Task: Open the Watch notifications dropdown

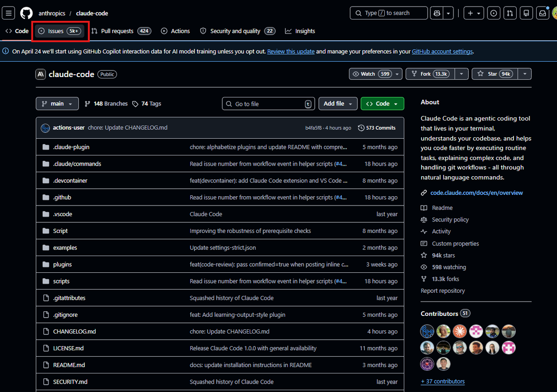Action: coord(376,74)
